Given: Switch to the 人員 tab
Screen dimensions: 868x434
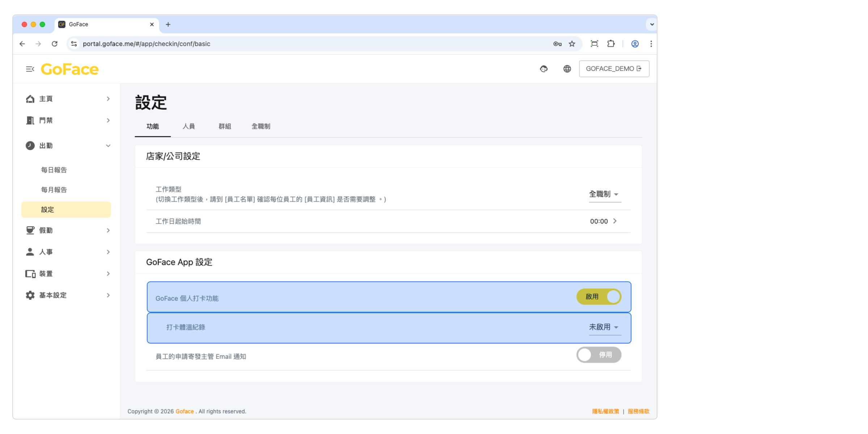Looking at the screenshot, I should click(188, 126).
